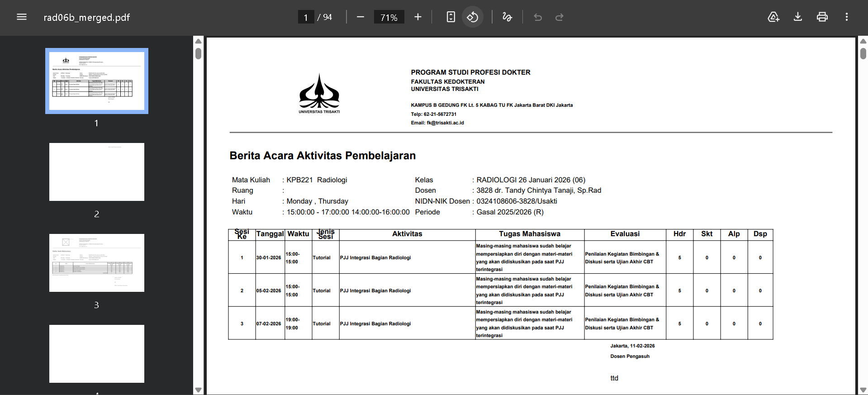868x395 pixels.
Task: Jump to page 3 thumbnail
Action: (x=97, y=263)
